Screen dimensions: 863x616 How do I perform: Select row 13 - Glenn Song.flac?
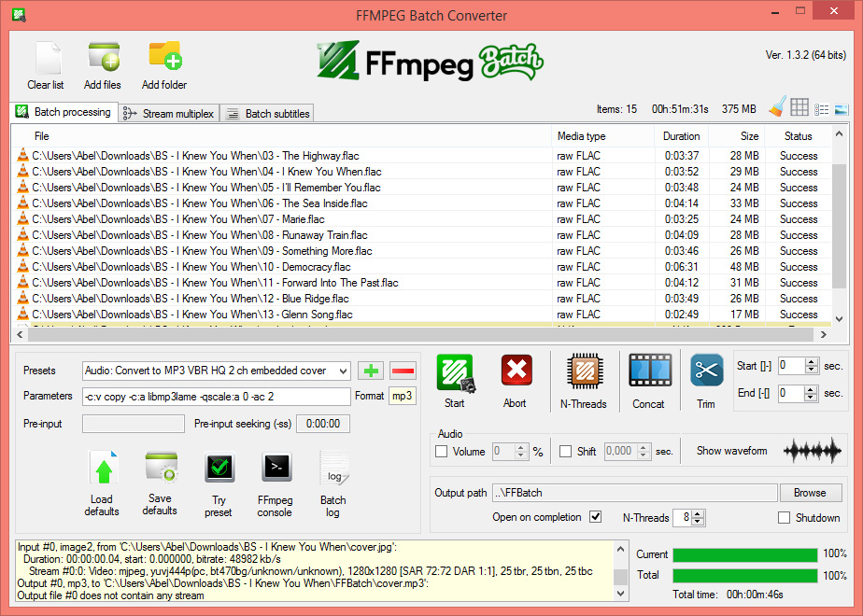tap(421, 314)
